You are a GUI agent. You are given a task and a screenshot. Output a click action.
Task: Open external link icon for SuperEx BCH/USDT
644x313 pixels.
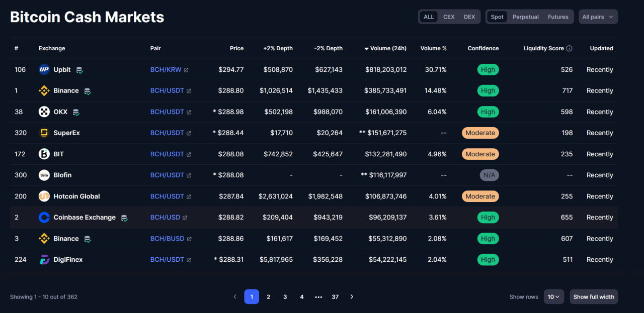tap(189, 133)
